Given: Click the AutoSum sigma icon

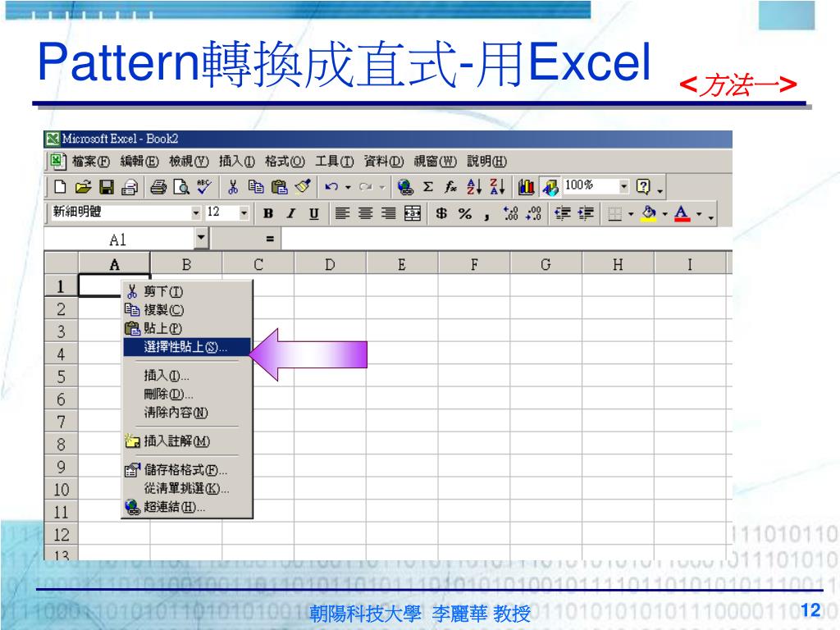Looking at the screenshot, I should 427,186.
